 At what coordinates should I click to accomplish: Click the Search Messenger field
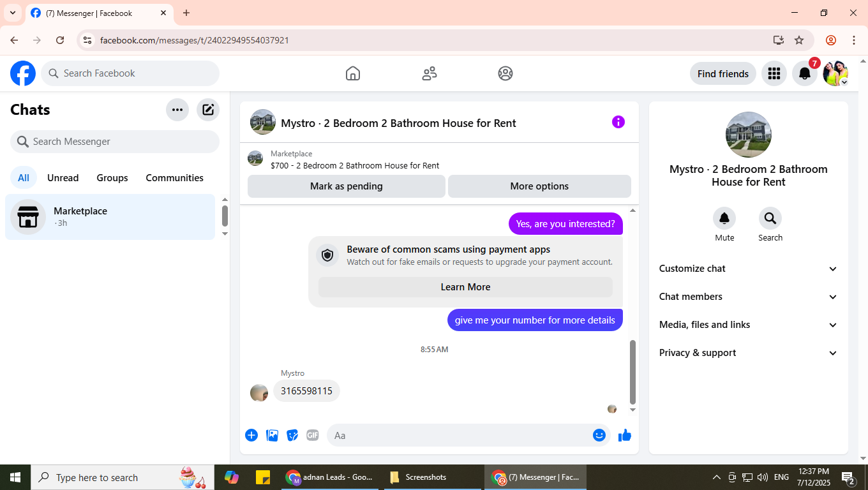coord(115,142)
